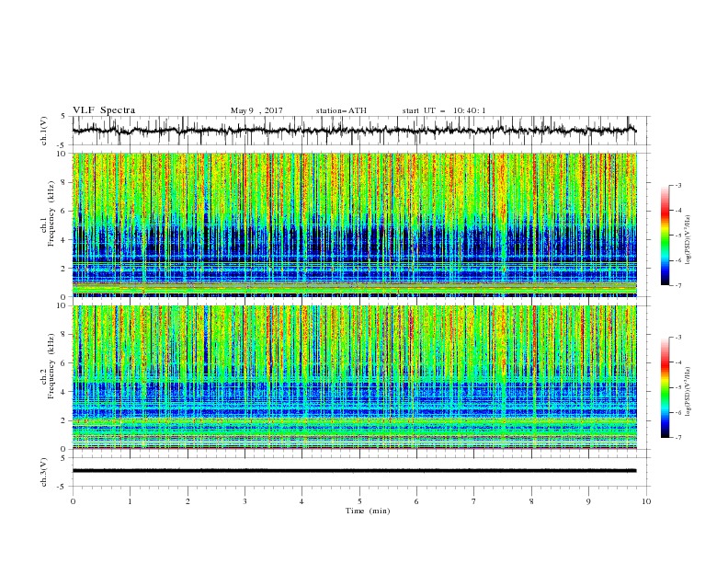Select the "May 9 , 2017" date text

coord(256,110)
